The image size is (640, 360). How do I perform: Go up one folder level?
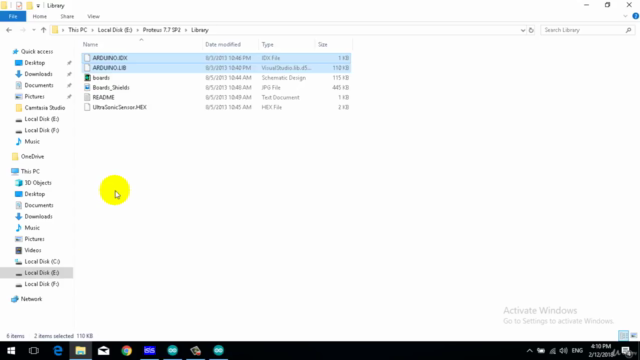point(43,30)
